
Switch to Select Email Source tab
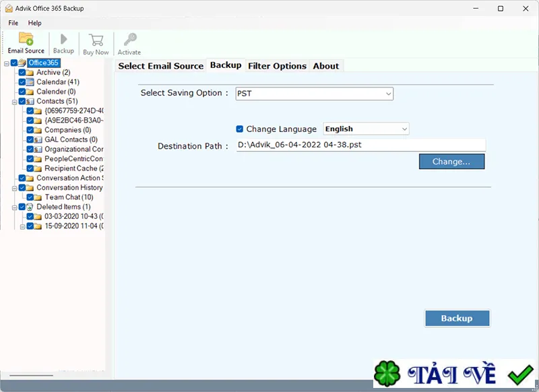161,66
